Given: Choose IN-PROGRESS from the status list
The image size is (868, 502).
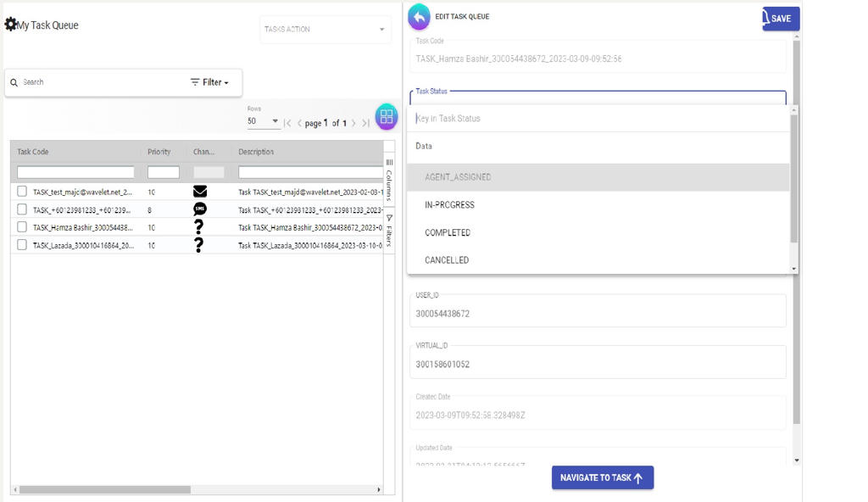Looking at the screenshot, I should pos(449,205).
